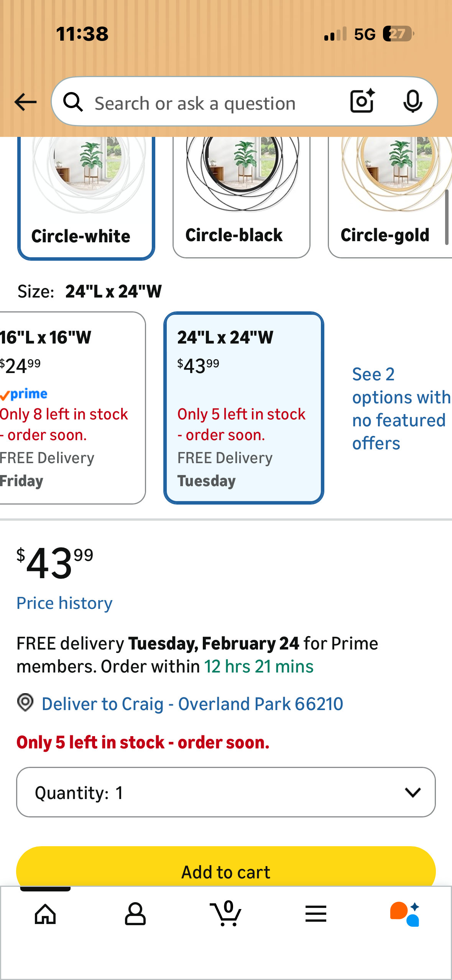452x980 pixels.
Task: Tap the magnifying glass search icon
Action: click(73, 102)
